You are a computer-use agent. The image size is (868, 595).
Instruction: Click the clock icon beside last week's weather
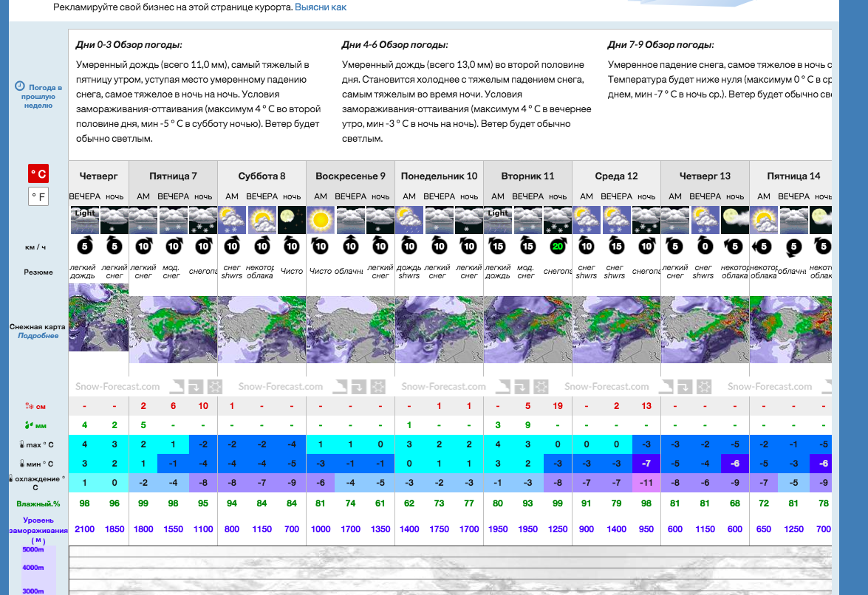tap(20, 86)
